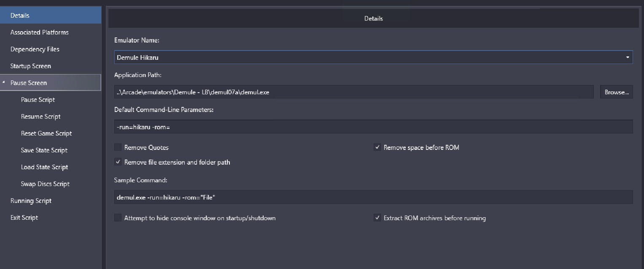The image size is (644, 269).
Task: Click the Emulator Name label
Action: coord(137,40)
